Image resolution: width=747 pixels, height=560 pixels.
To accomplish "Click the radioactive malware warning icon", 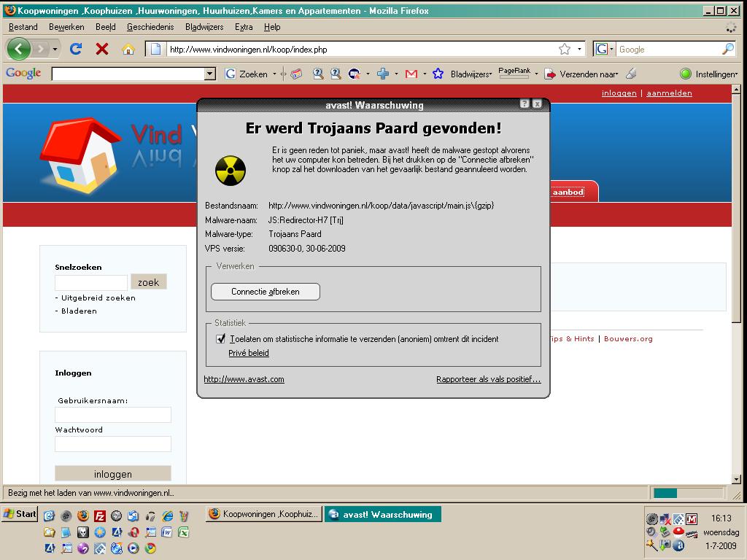I will point(231,170).
